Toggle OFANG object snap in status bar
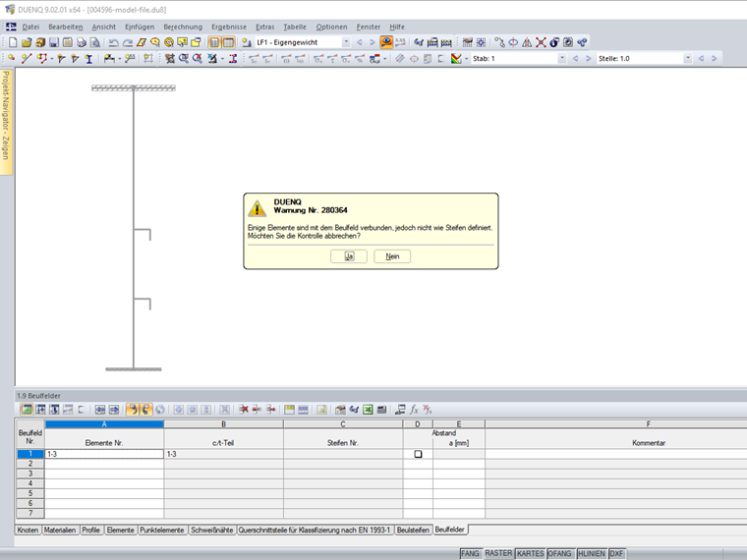Viewport: 747px width, 560px height. [x=559, y=553]
